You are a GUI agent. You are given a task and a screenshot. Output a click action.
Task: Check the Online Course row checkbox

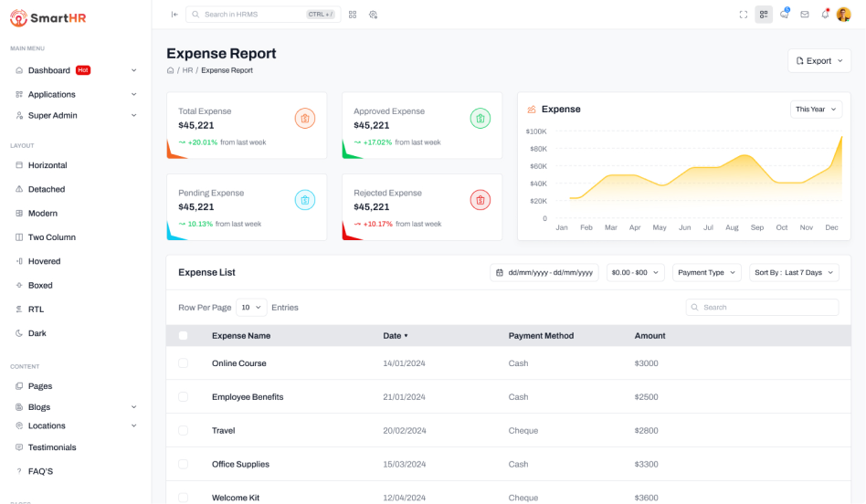(183, 363)
